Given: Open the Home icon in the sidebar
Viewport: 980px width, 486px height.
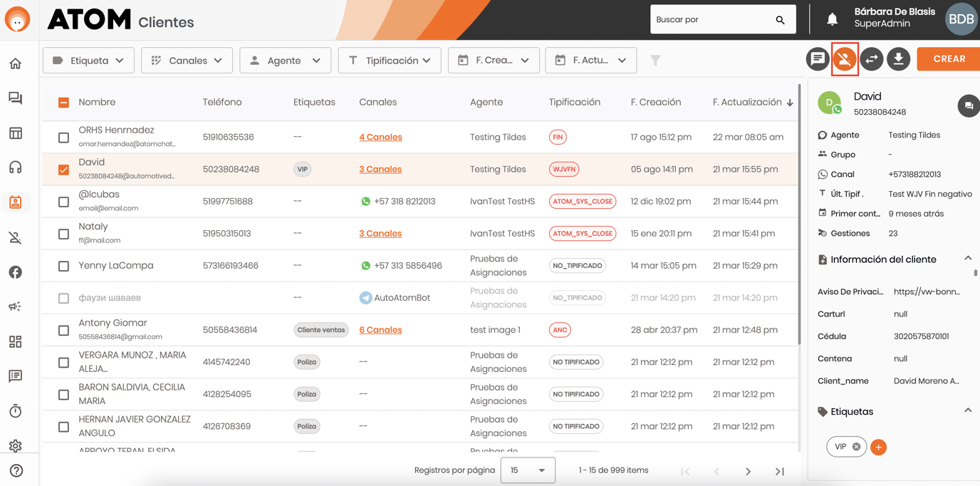Looking at the screenshot, I should (15, 63).
